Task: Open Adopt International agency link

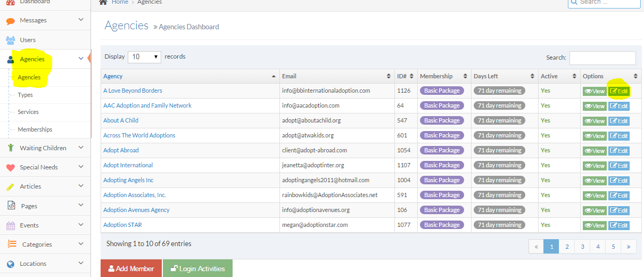Action: point(128,165)
